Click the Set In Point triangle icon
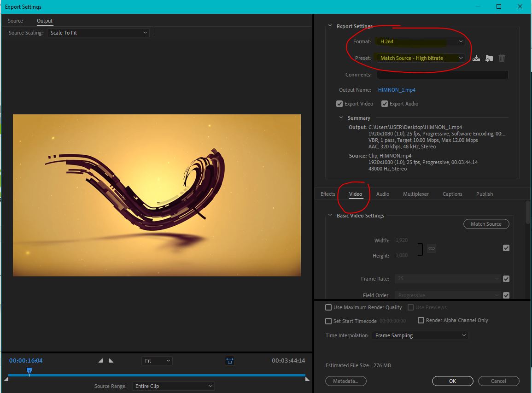The width and height of the screenshot is (532, 393). [101, 361]
